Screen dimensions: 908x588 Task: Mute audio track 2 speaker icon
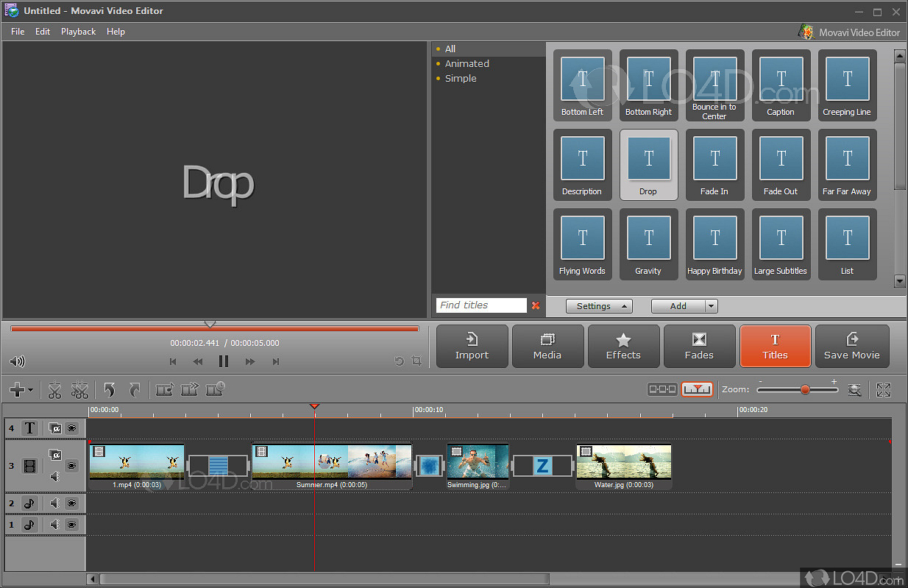(x=54, y=503)
